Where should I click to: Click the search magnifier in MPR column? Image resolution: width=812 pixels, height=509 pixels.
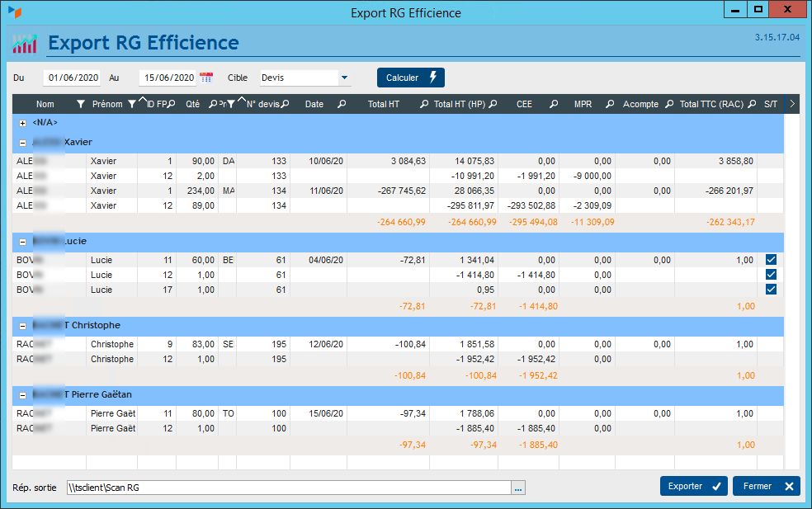point(610,104)
